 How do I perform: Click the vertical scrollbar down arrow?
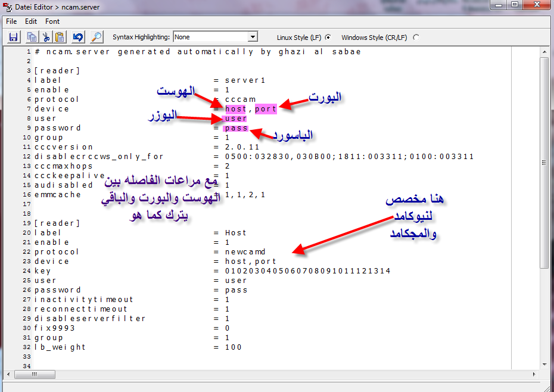point(544,365)
